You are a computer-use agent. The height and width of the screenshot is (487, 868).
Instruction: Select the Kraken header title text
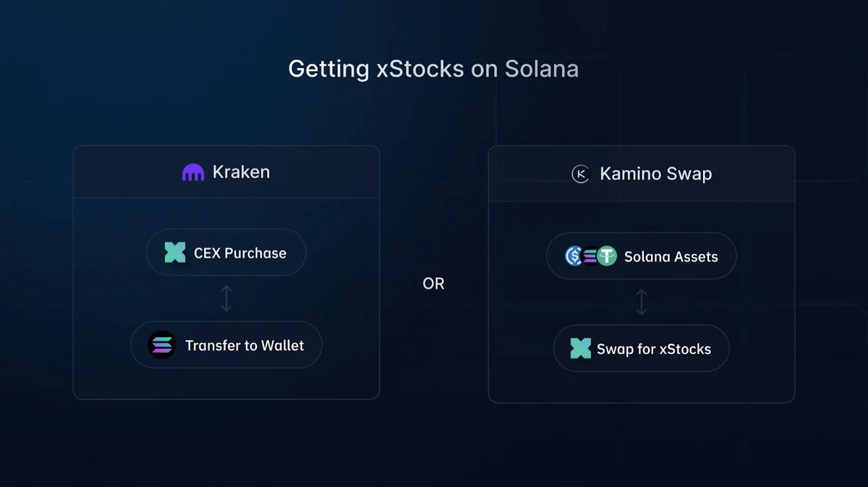pos(241,172)
